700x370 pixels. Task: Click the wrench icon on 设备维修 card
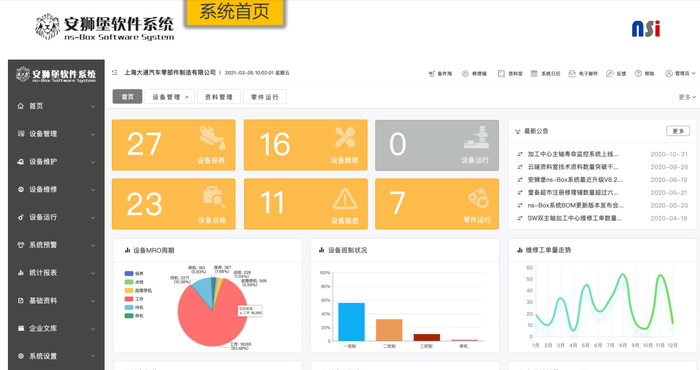click(x=345, y=137)
